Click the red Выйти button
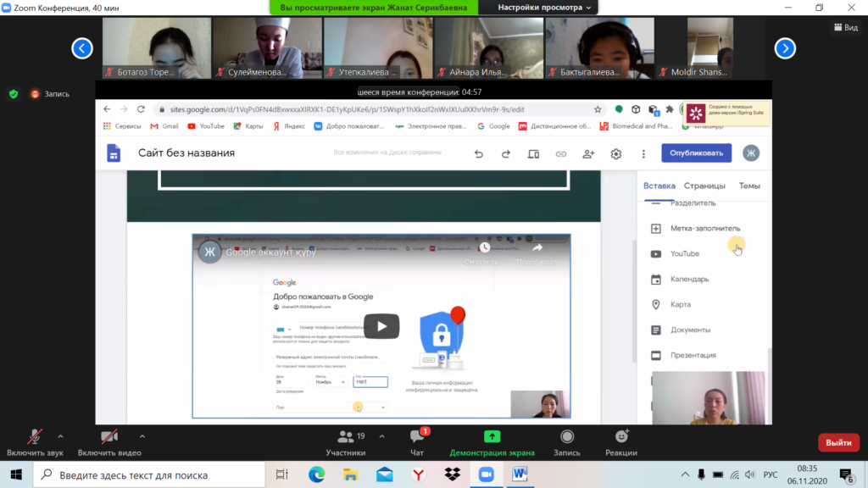The width and height of the screenshot is (868, 488). [838, 442]
